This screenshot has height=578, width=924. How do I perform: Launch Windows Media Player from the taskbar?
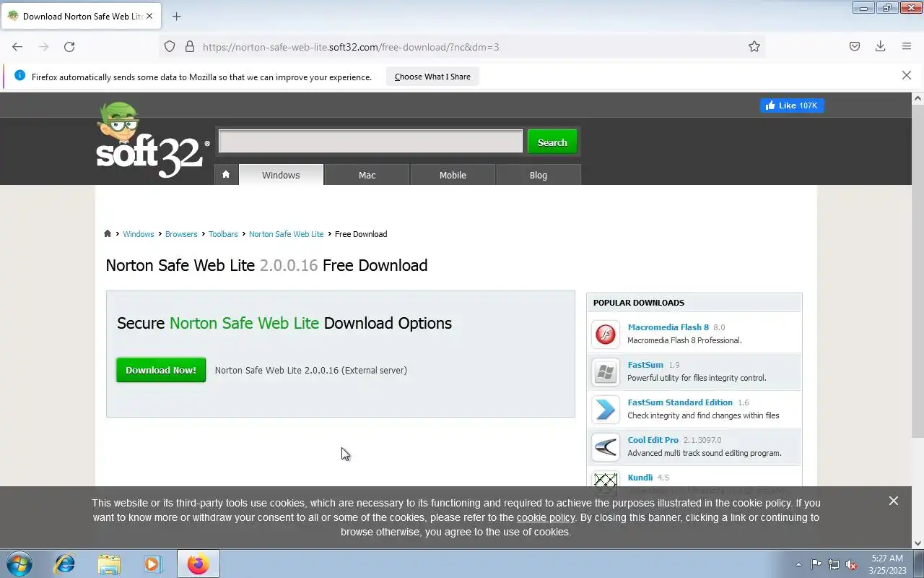tap(153, 564)
